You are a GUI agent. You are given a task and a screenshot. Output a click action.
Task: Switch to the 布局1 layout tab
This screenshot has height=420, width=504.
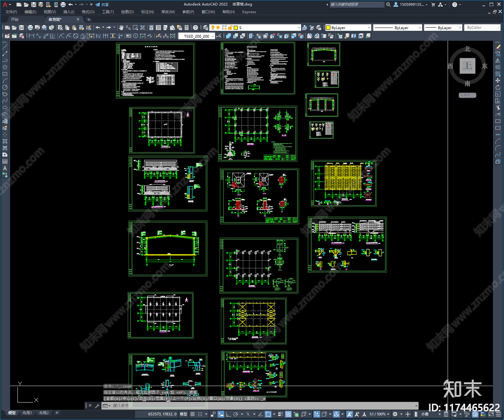(27, 413)
